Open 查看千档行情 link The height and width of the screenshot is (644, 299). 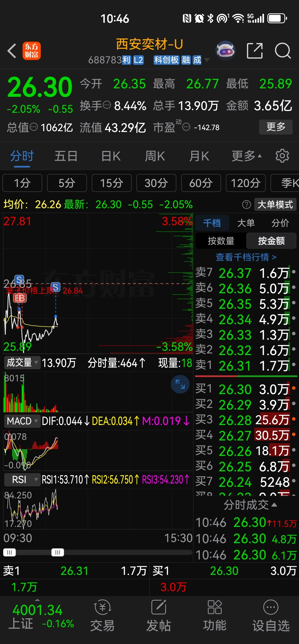pyautogui.click(x=246, y=257)
